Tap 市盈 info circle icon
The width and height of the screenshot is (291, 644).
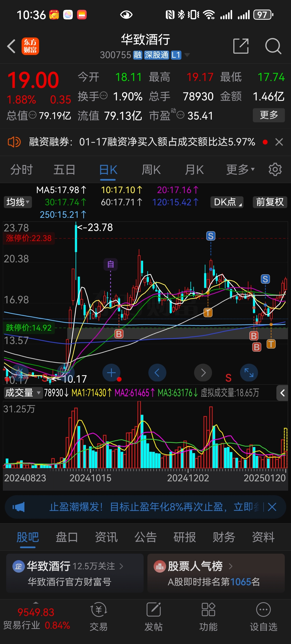click(180, 115)
